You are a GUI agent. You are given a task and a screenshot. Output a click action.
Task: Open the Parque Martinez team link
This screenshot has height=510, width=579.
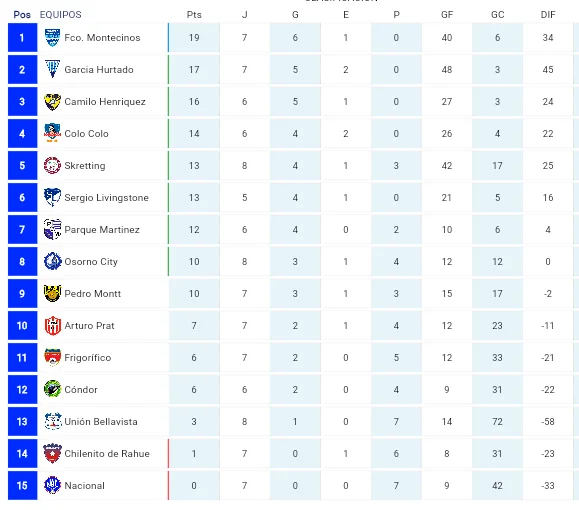102,229
